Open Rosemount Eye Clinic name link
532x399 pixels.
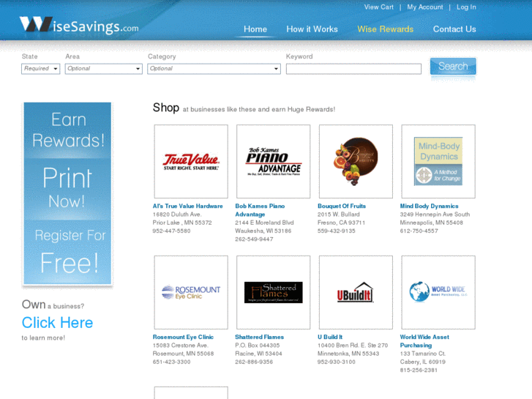pos(183,338)
